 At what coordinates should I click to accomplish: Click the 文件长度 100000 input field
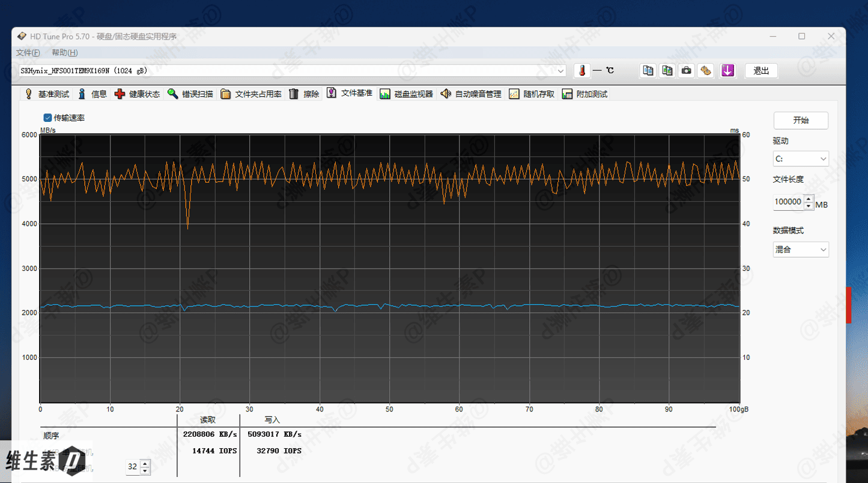tap(788, 202)
